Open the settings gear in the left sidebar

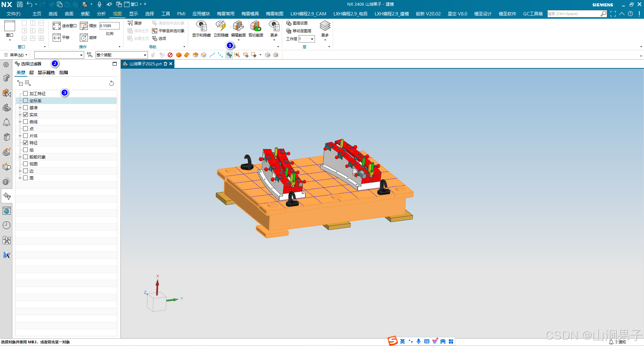(6, 64)
